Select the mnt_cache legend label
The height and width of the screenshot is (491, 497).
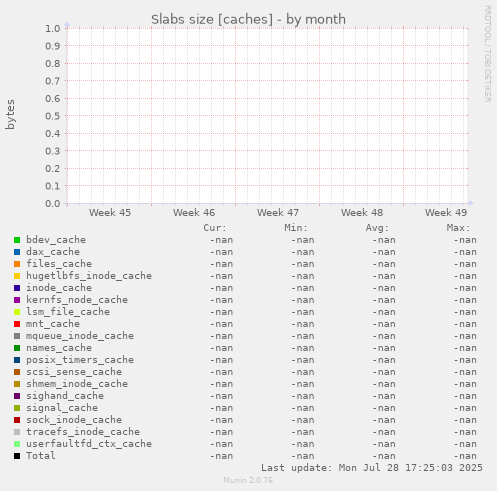point(53,324)
